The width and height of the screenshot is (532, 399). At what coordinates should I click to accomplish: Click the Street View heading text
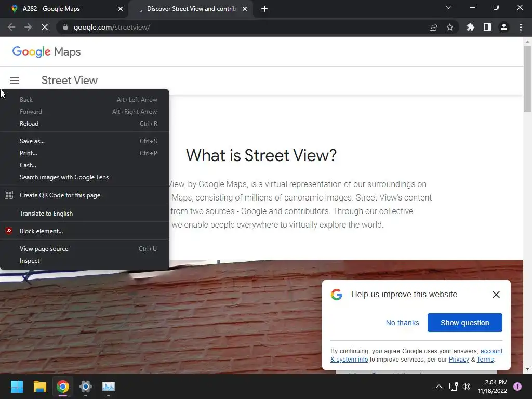(70, 81)
